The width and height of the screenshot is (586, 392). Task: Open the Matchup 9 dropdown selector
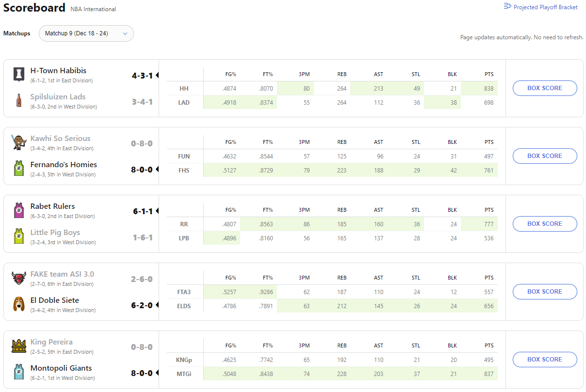(86, 33)
